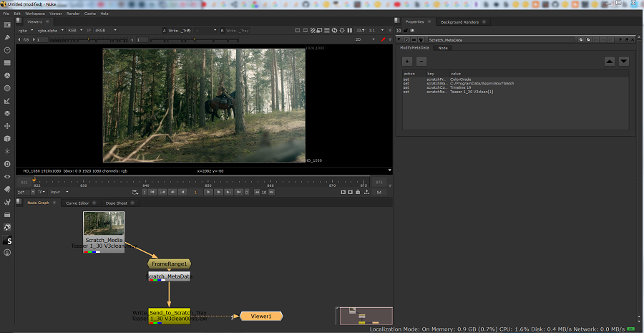Screen dimensions: 644x333
Task: Move metadata entry down with arrow
Action: coord(624,62)
